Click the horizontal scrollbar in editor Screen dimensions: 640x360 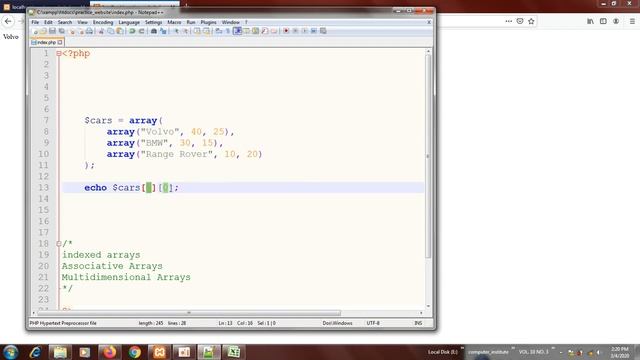[189, 313]
